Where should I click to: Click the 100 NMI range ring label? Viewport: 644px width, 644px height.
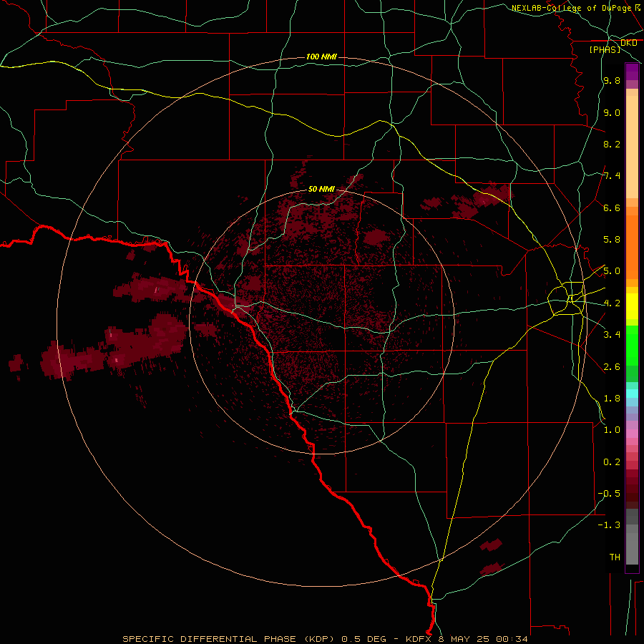click(x=321, y=57)
